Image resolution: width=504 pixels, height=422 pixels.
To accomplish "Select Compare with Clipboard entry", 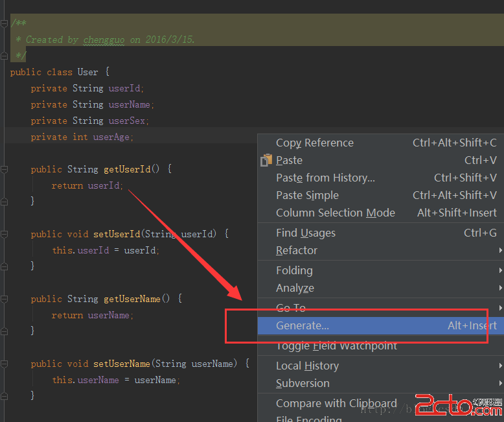I will click(x=336, y=403).
